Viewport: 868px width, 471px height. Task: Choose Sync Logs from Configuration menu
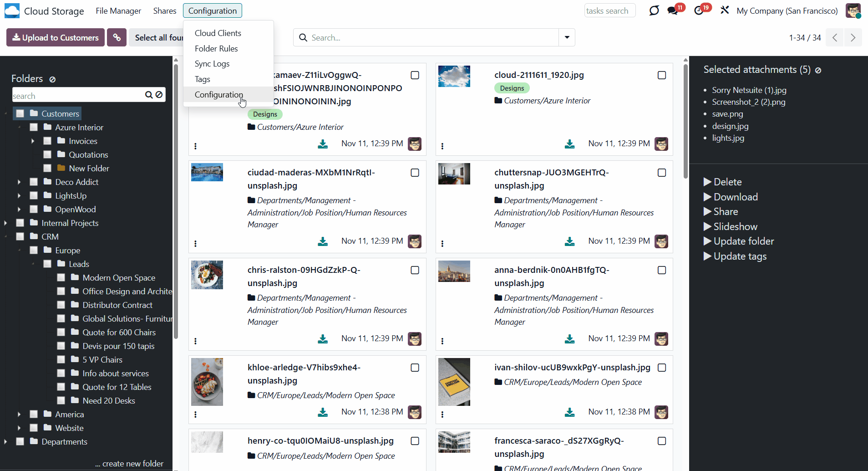click(x=212, y=64)
